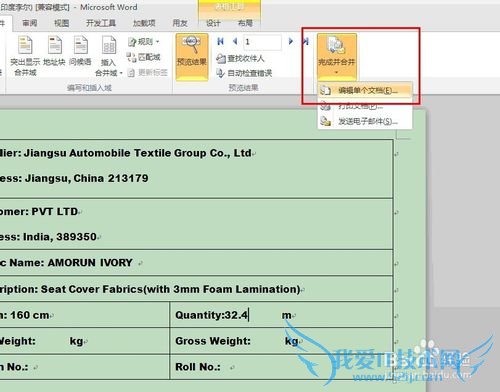Choose Edit Individual Documents (编辑单个文档)
The width and height of the screenshot is (500, 392).
pos(365,90)
